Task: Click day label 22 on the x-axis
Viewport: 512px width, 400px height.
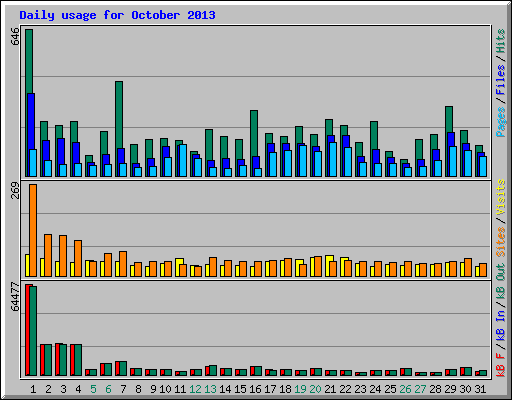Action: 345,389
